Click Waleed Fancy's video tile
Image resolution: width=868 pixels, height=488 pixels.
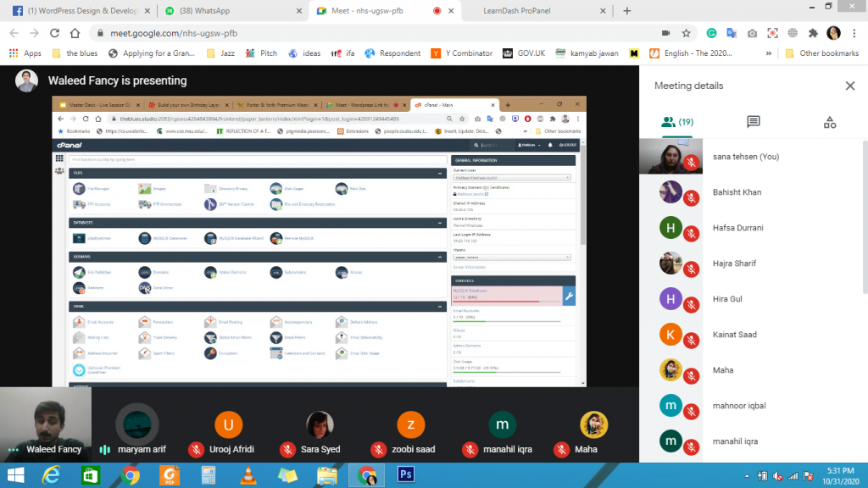point(46,424)
